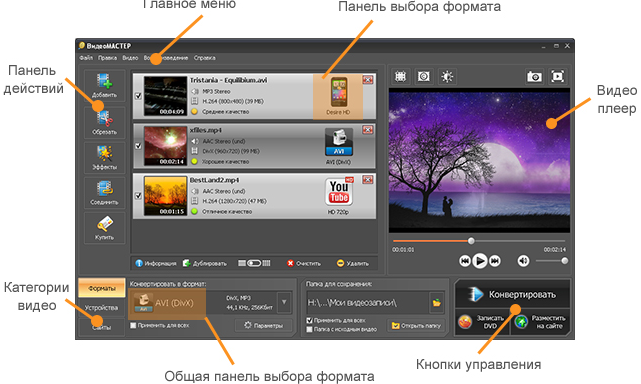Select the Соединить (join) tool

[x=105, y=193]
